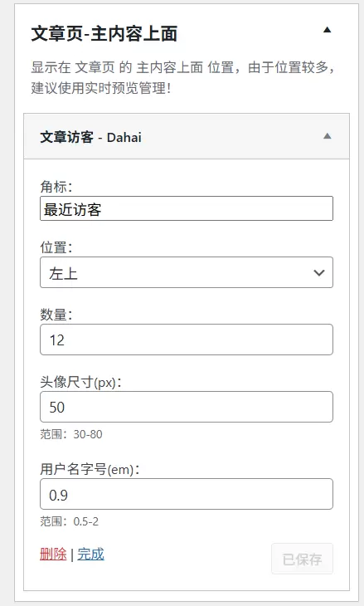The height and width of the screenshot is (606, 364).
Task: Click the 位置 label
Action: click(56, 247)
